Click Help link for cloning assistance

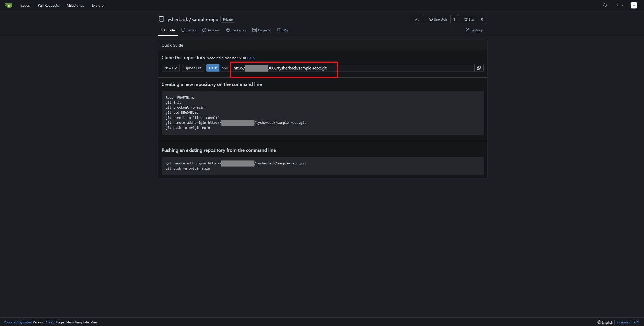pos(251,58)
